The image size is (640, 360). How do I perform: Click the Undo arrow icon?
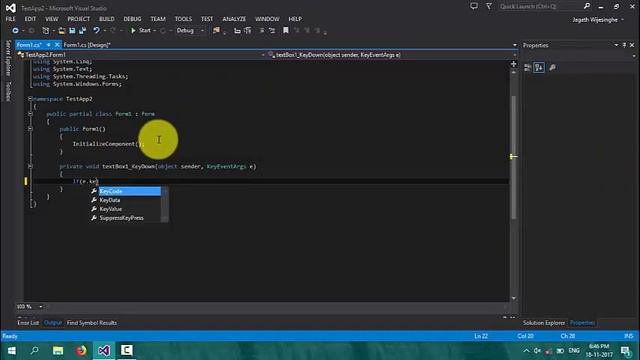tap(96, 31)
